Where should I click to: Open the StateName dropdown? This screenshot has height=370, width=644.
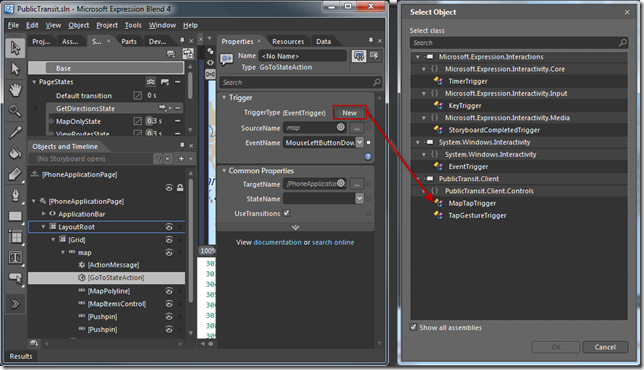click(359, 199)
